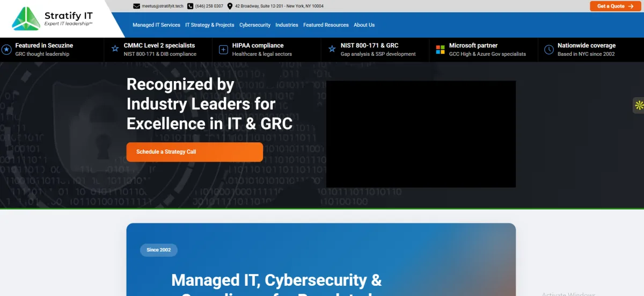Click the Get a Quote button
The height and width of the screenshot is (296, 644).
click(616, 6)
